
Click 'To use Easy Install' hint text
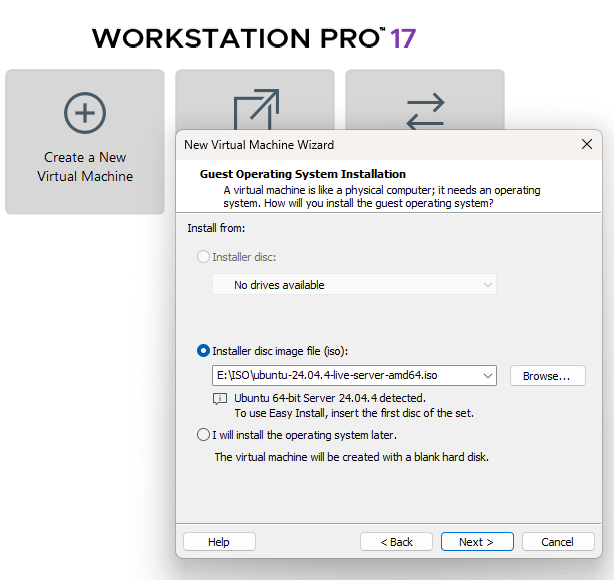(x=354, y=413)
